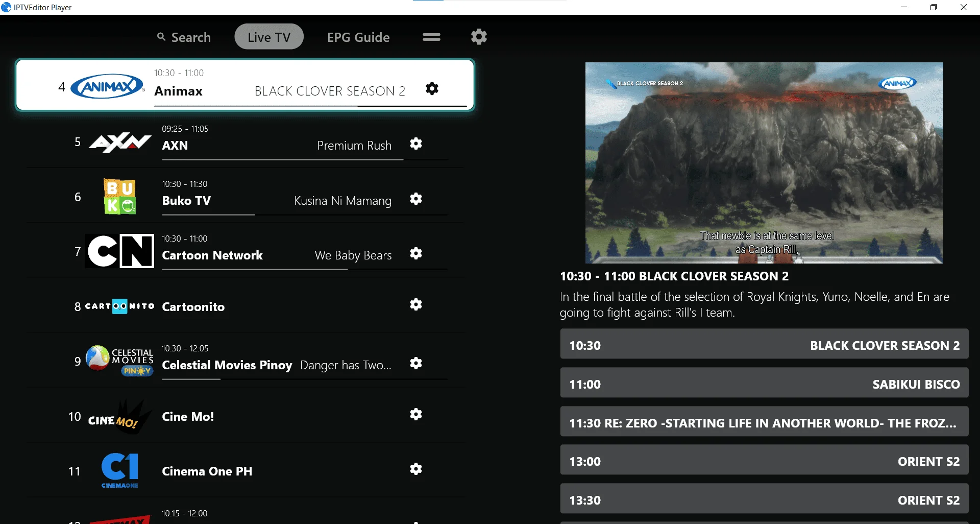Select 11:00 SABIKUI BISCO schedule entry

pyautogui.click(x=764, y=383)
